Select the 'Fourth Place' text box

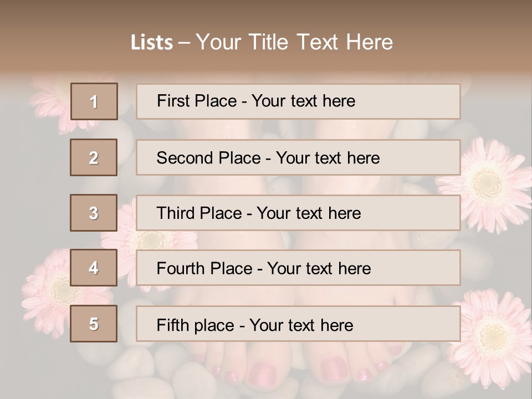tap(298, 268)
